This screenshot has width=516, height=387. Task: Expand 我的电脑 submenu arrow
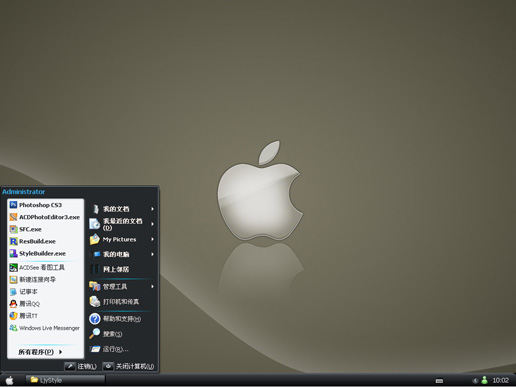pyautogui.click(x=152, y=254)
